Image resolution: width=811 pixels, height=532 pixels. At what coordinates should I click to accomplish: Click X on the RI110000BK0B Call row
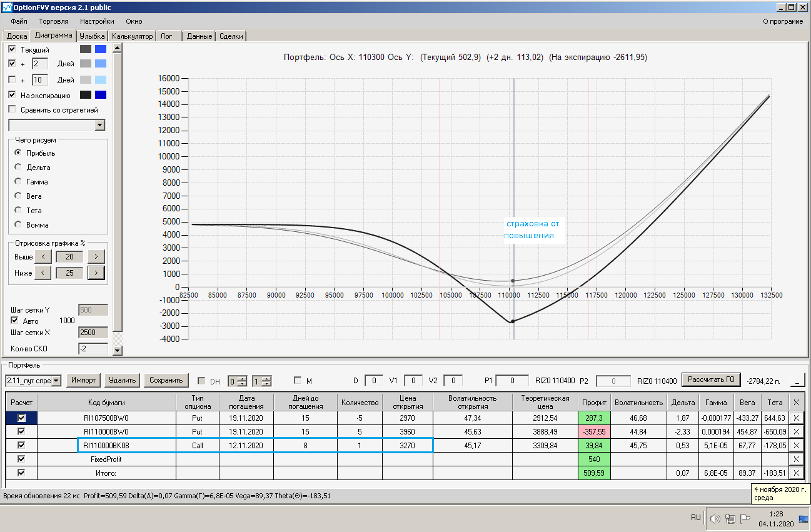coord(796,445)
